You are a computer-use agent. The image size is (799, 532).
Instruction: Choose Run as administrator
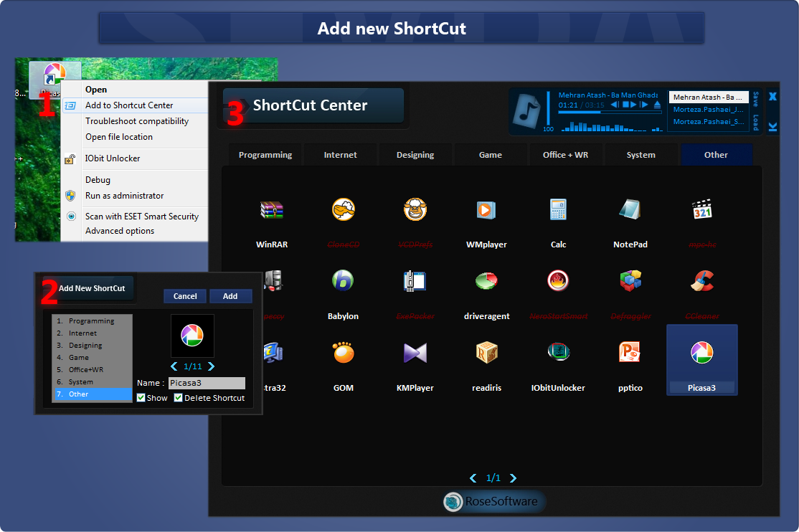pyautogui.click(x=135, y=196)
